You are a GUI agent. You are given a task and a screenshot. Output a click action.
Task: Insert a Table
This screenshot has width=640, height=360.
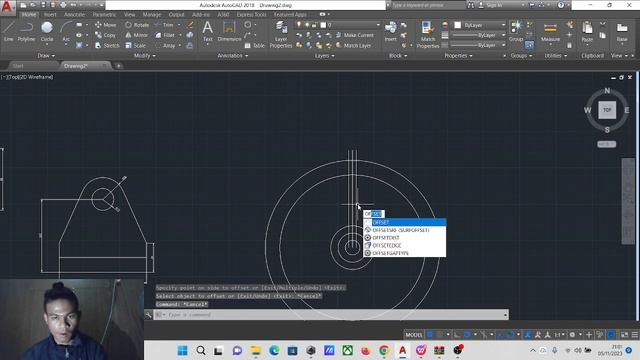(x=255, y=46)
